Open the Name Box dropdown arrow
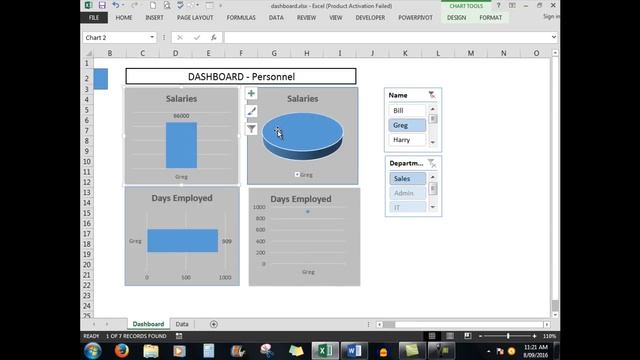The image size is (640, 360). pyautogui.click(x=152, y=38)
